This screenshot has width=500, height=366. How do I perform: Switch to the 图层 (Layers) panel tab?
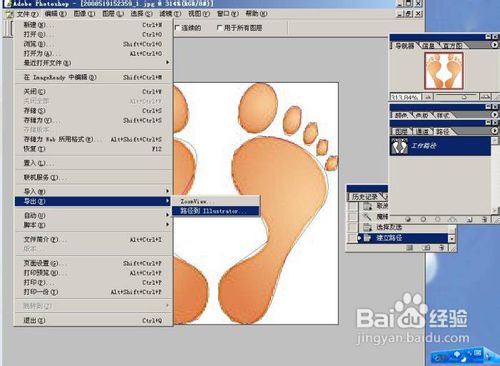(401, 132)
